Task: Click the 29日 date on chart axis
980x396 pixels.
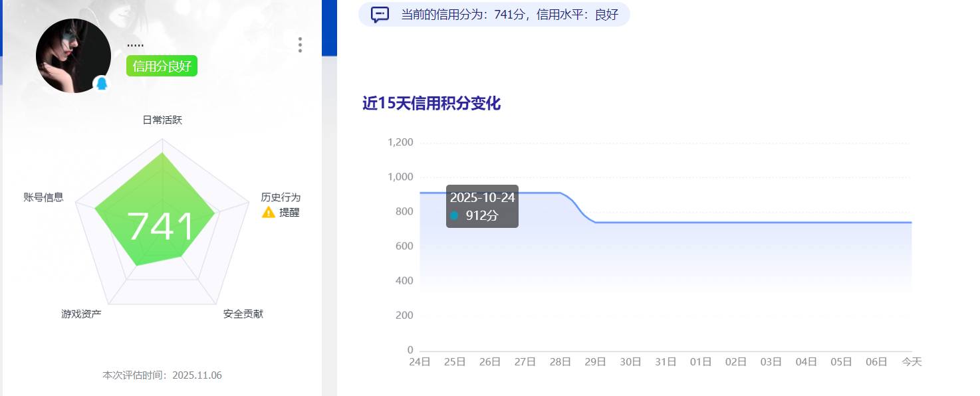Action: click(595, 362)
